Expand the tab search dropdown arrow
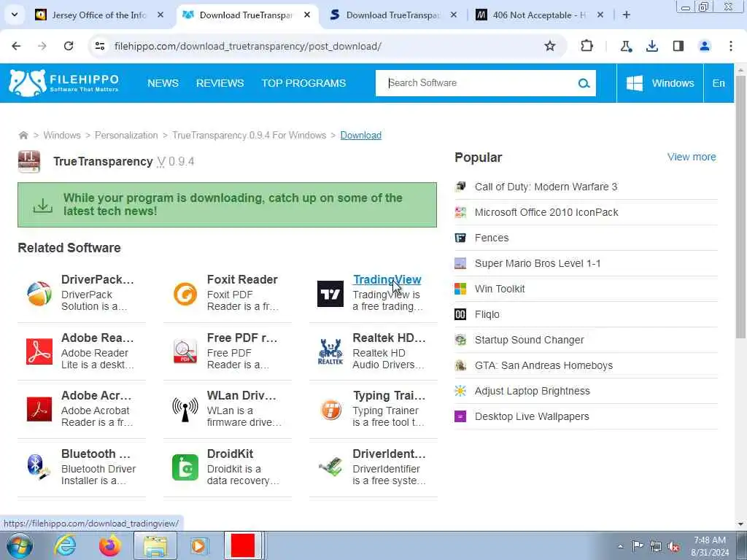 pos(15,15)
